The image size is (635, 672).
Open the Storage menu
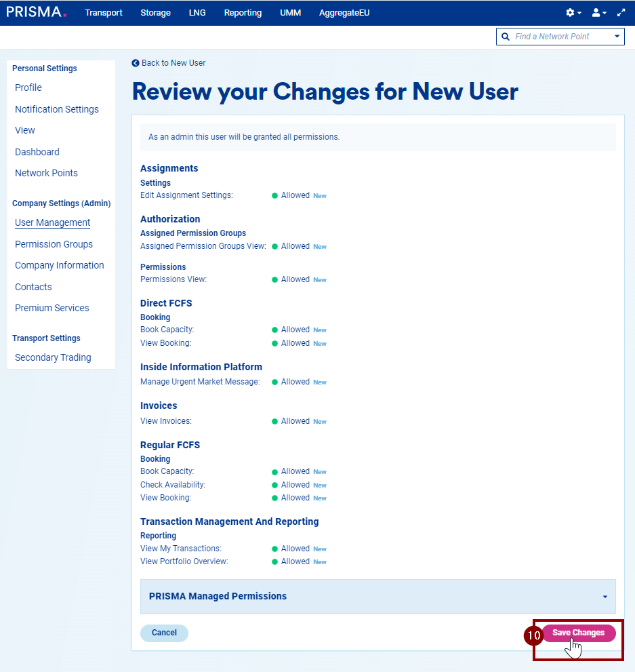tap(155, 13)
